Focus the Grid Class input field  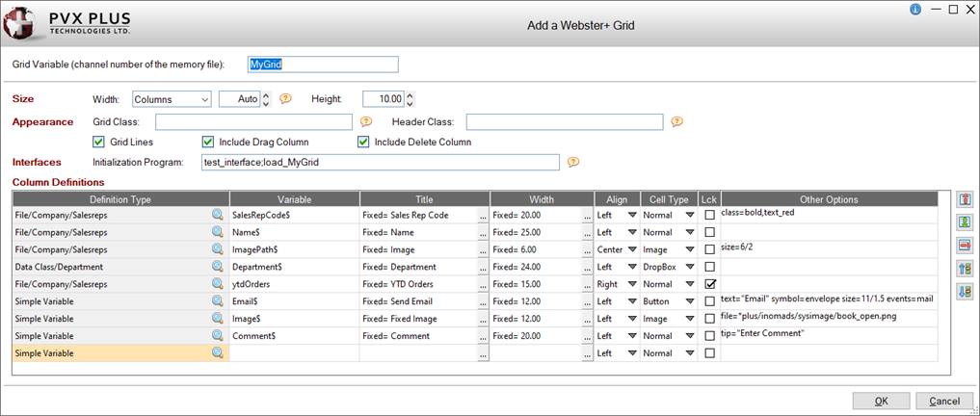point(253,121)
